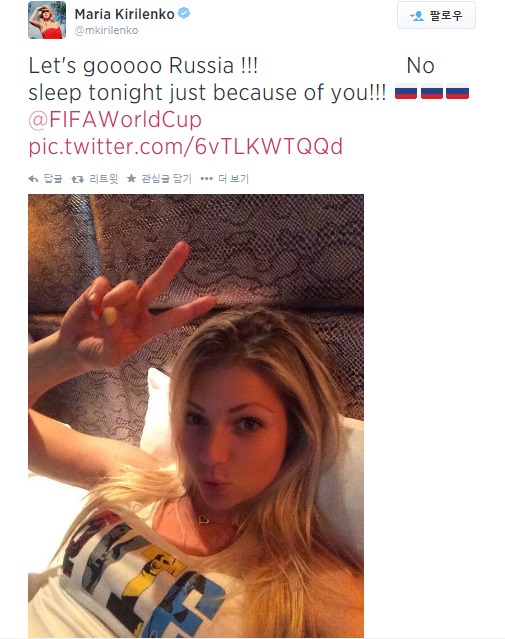
Task: Click the last Russian flag emoji
Action: coord(457,92)
